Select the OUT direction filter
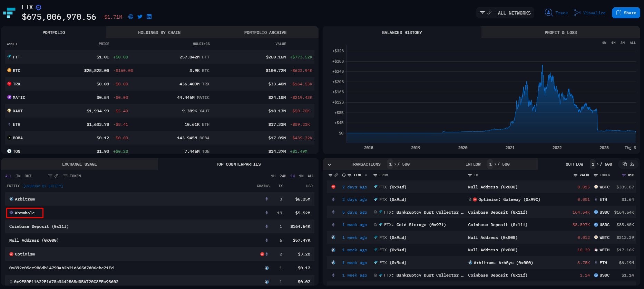The width and height of the screenshot is (644, 289). [28, 176]
